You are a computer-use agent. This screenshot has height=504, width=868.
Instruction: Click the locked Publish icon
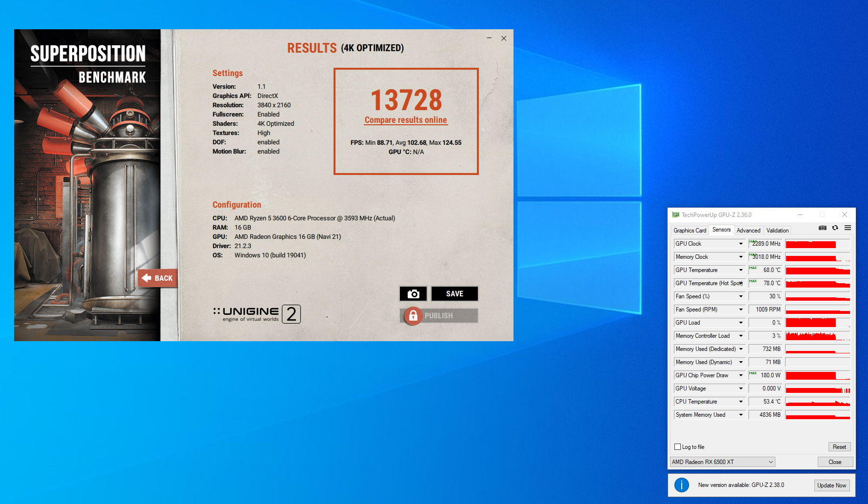click(x=413, y=316)
